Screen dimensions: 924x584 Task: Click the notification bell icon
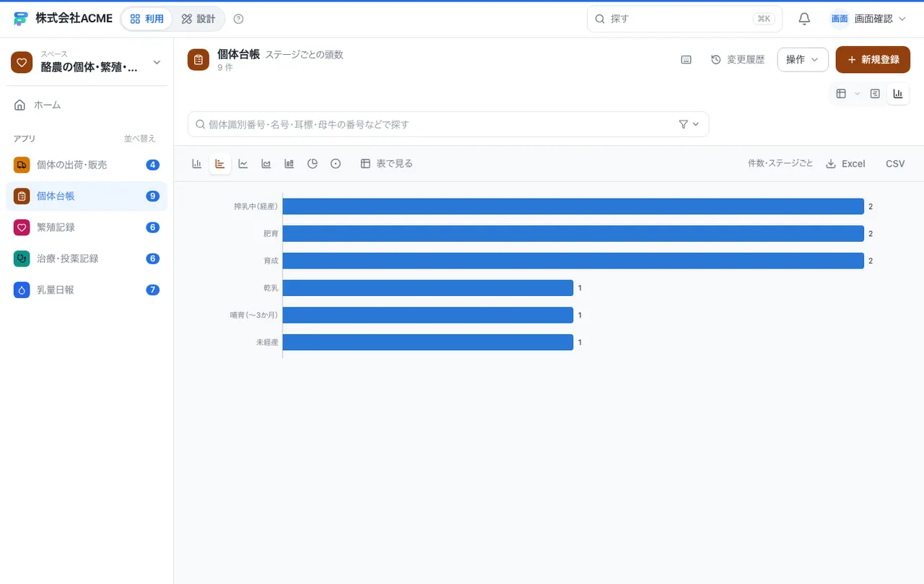tap(804, 19)
